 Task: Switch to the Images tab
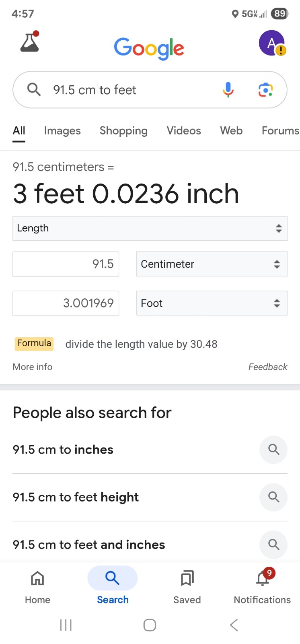click(62, 131)
